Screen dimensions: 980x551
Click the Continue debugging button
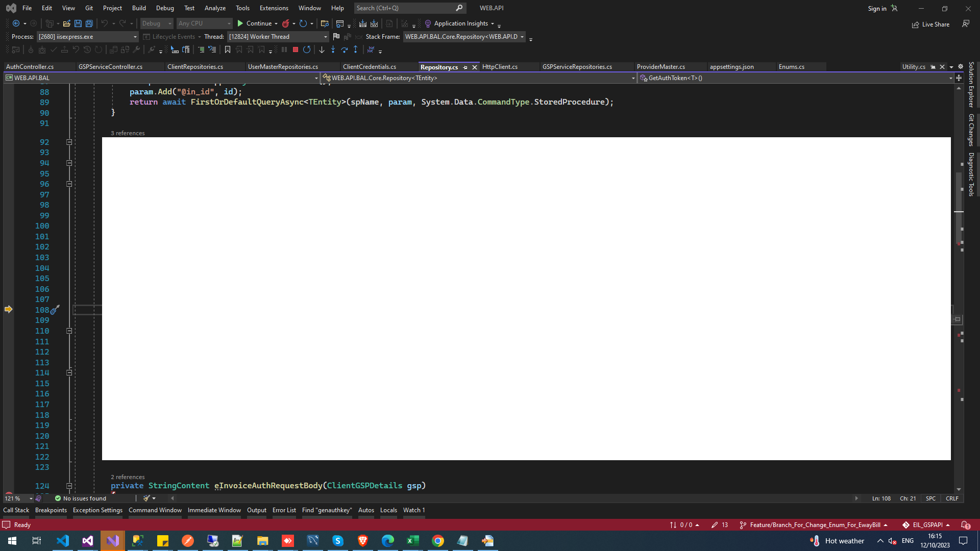pos(255,23)
